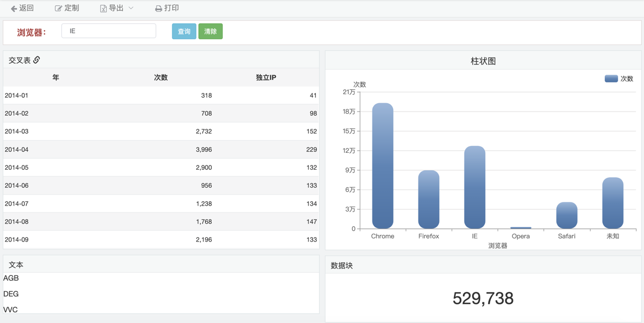The height and width of the screenshot is (323, 644).
Task: Click the customize edit icon
Action: (x=58, y=8)
